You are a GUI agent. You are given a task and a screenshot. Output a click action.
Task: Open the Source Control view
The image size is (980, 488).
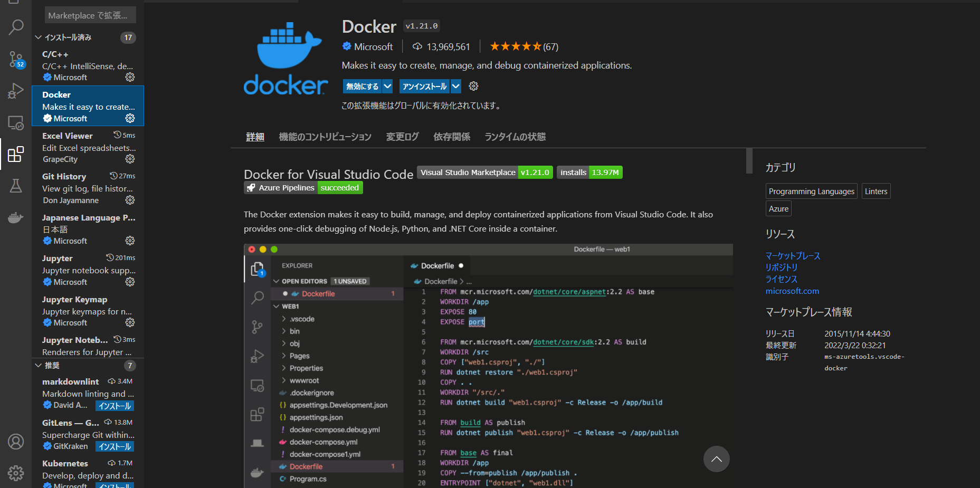click(16, 59)
